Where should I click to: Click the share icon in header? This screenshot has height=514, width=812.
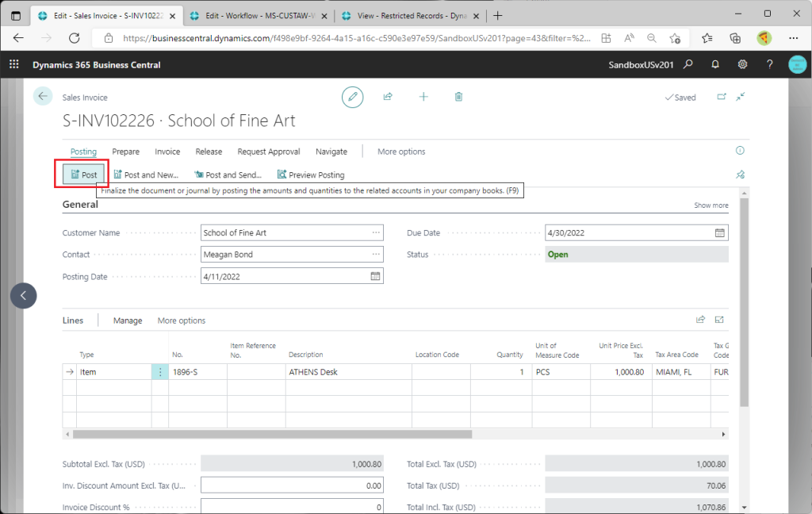[388, 97]
